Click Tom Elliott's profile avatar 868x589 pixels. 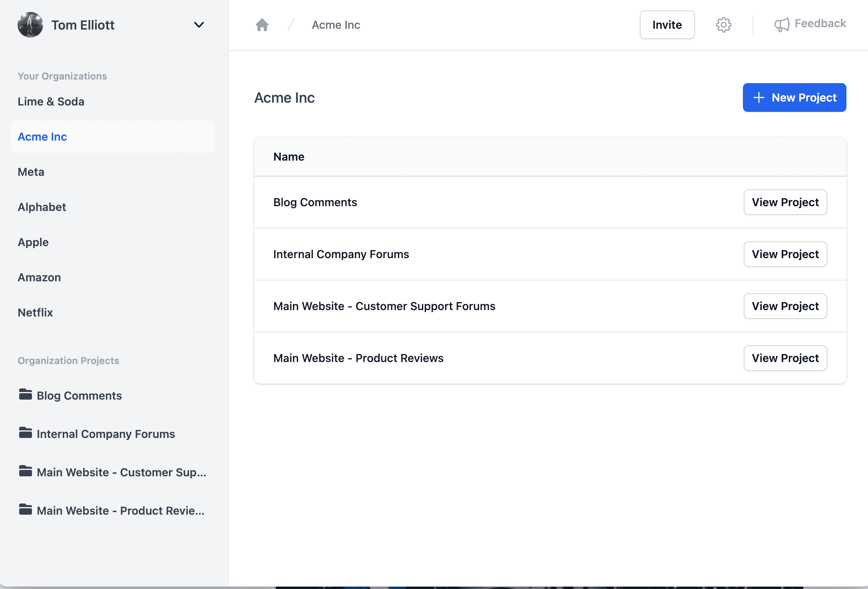[30, 25]
